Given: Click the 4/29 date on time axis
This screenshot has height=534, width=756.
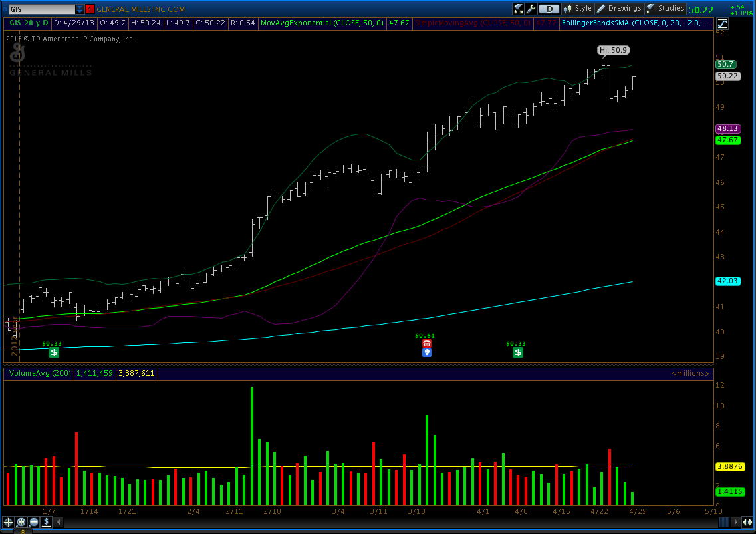Looking at the screenshot, I should click(638, 511).
